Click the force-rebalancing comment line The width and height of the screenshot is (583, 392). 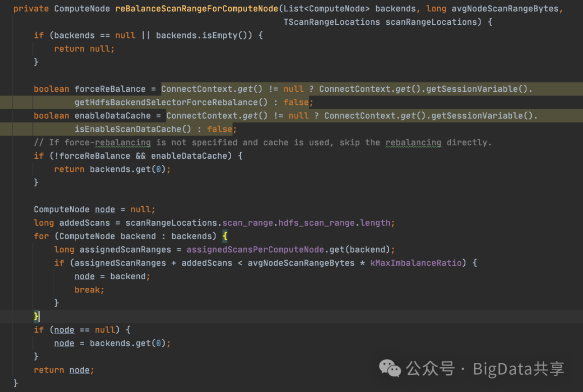tap(262, 143)
